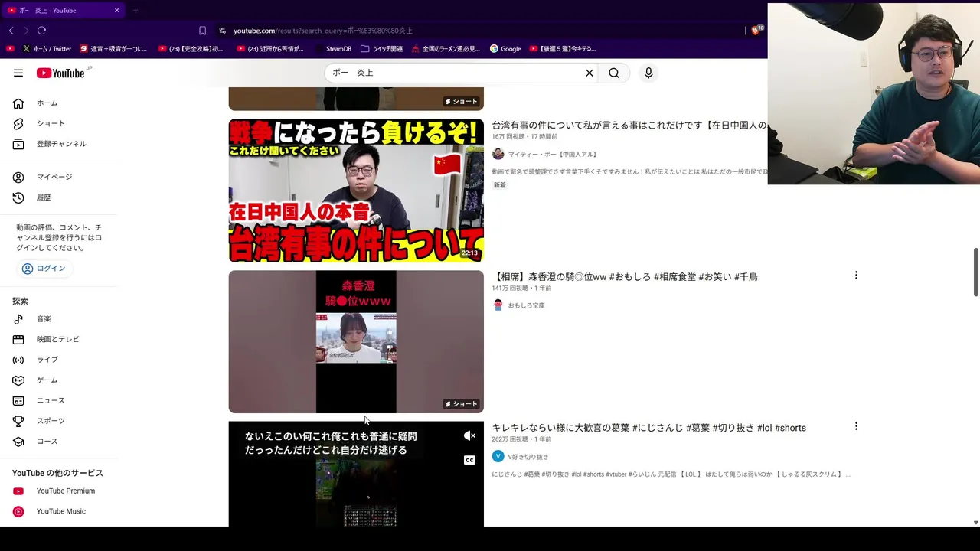Viewport: 980px width, 551px height.
Task: Open the 全国のラーメン bookmark
Action: [446, 49]
